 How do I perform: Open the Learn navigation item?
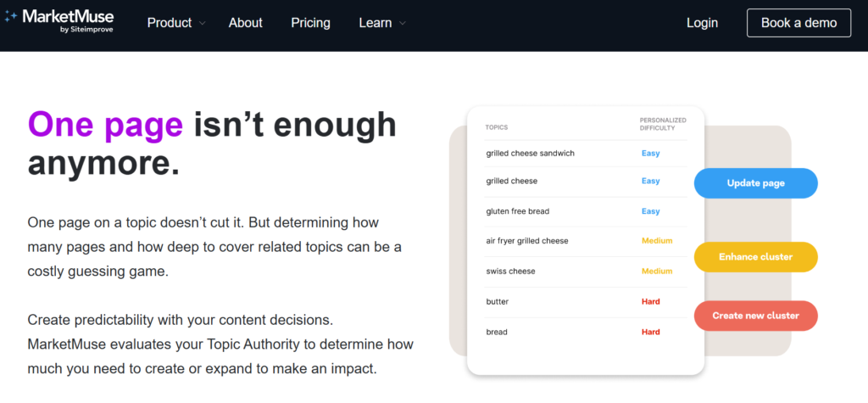point(376,23)
